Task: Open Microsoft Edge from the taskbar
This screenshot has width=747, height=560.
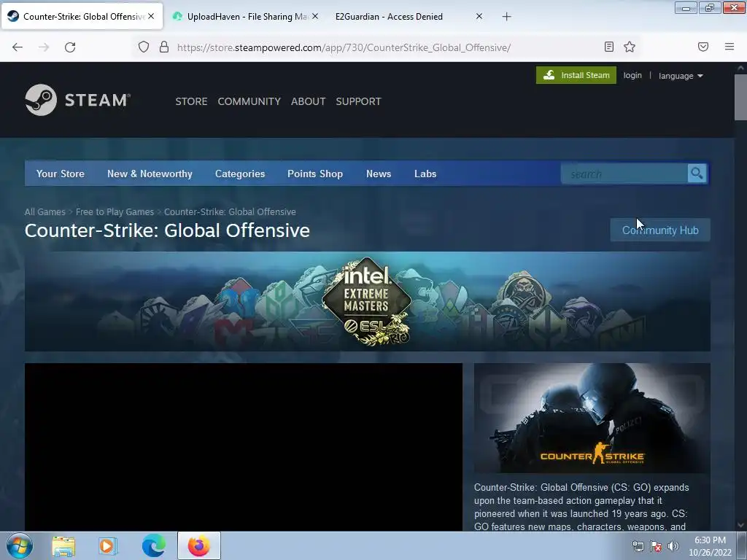Action: 153,545
